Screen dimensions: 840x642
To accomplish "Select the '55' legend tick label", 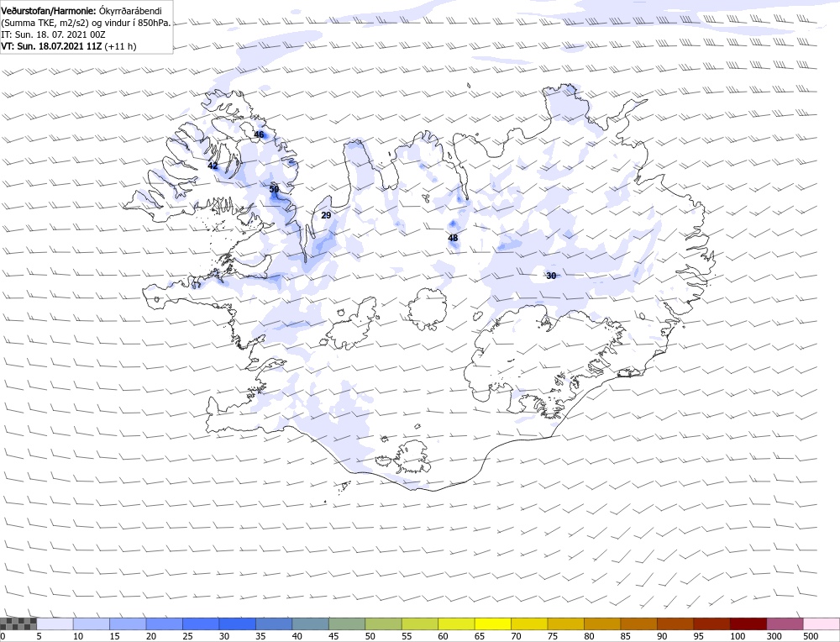I will 407,636.
